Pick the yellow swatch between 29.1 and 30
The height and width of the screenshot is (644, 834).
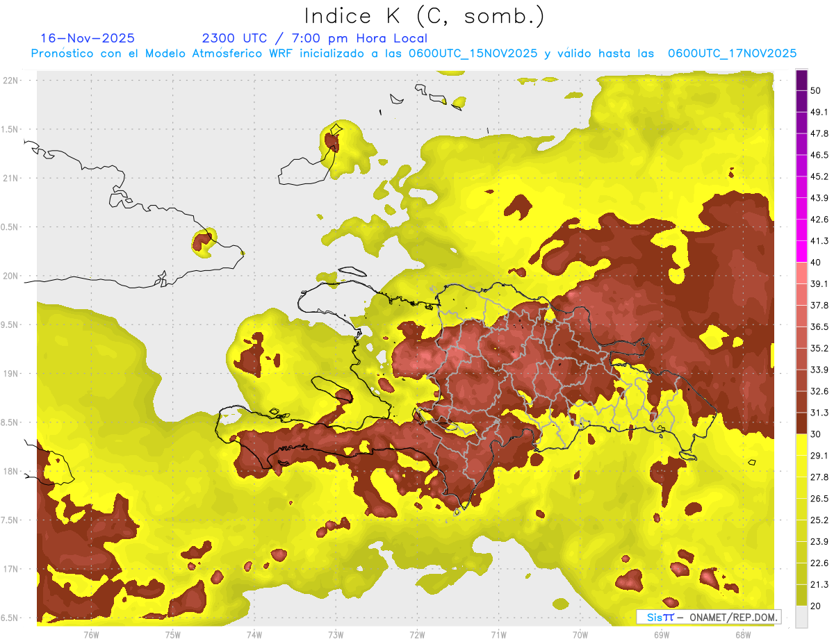pyautogui.click(x=801, y=445)
